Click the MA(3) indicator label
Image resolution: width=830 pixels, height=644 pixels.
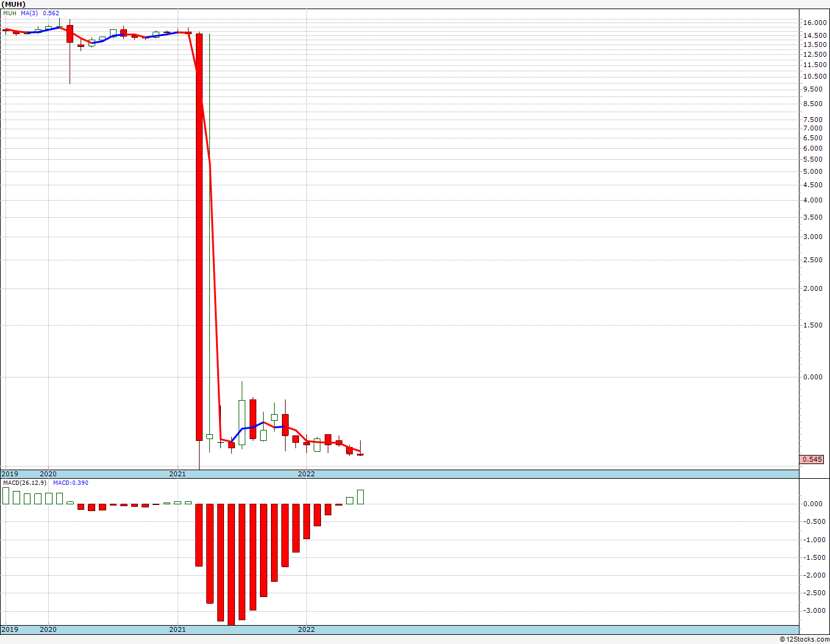29,13
